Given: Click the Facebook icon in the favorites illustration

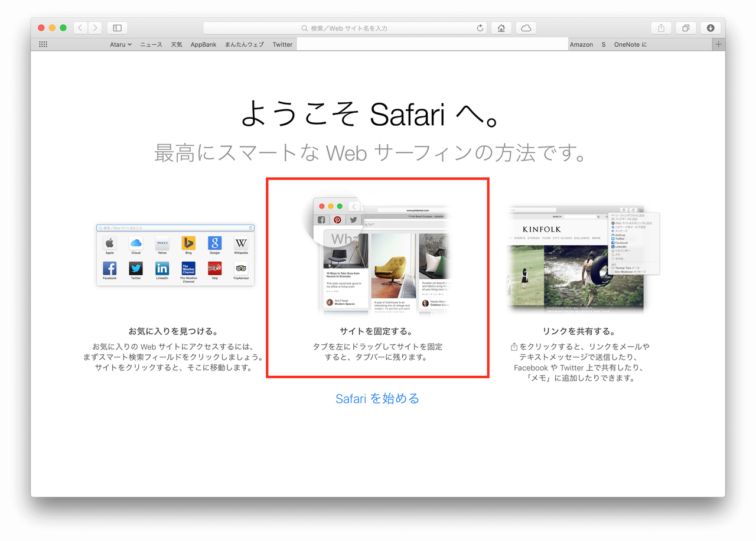Looking at the screenshot, I should pyautogui.click(x=110, y=269).
